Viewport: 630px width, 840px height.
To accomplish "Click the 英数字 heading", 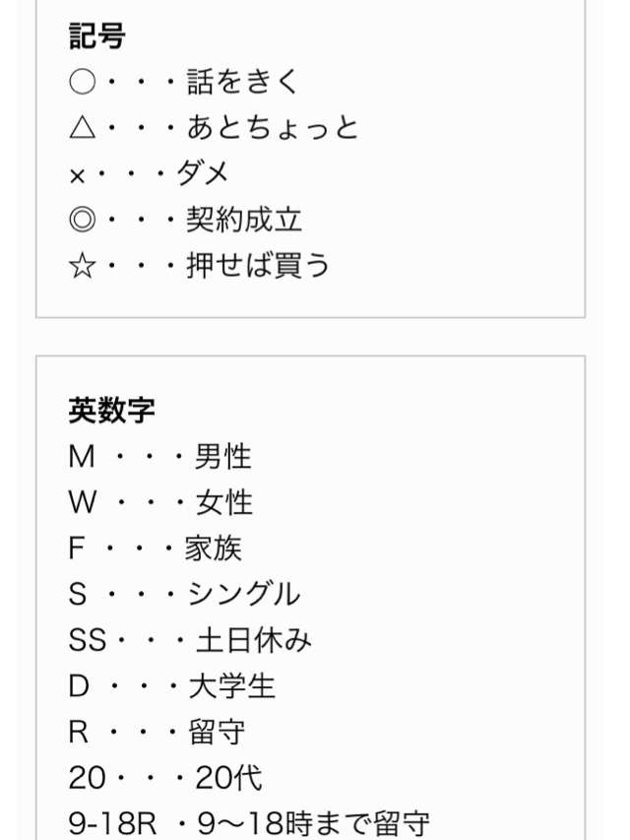I will point(111,411).
